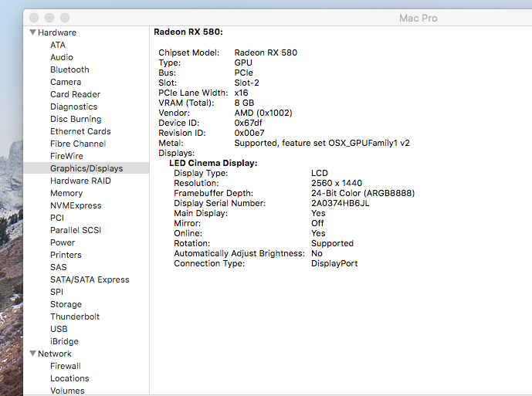Open the Volumes network entry

(x=67, y=391)
